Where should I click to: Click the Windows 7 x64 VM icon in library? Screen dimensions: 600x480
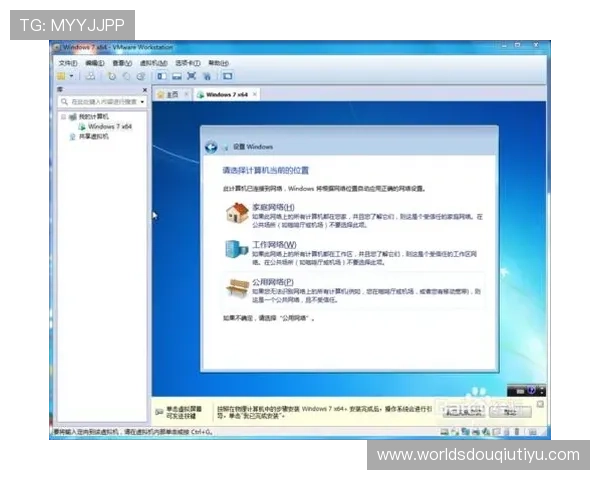coord(82,127)
